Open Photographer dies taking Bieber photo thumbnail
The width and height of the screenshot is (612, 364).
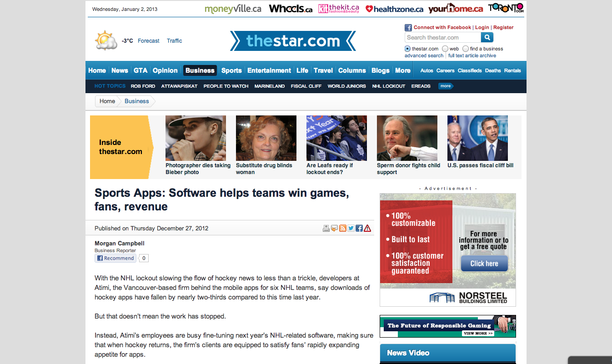(x=196, y=138)
